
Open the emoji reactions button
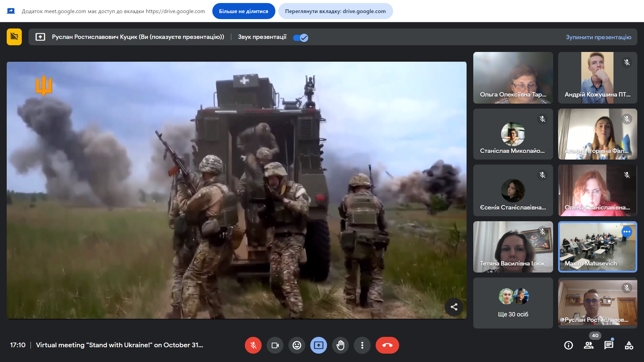click(x=297, y=345)
